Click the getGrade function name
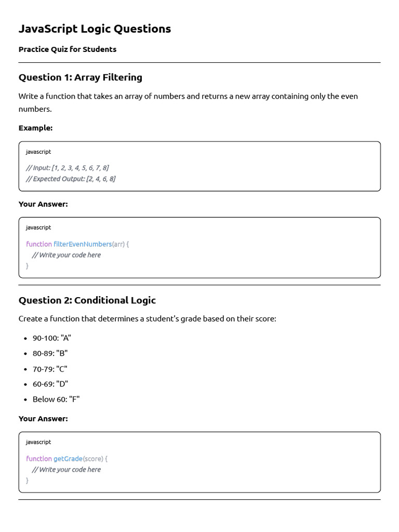Viewport: 399px width, 532px height. point(68,459)
